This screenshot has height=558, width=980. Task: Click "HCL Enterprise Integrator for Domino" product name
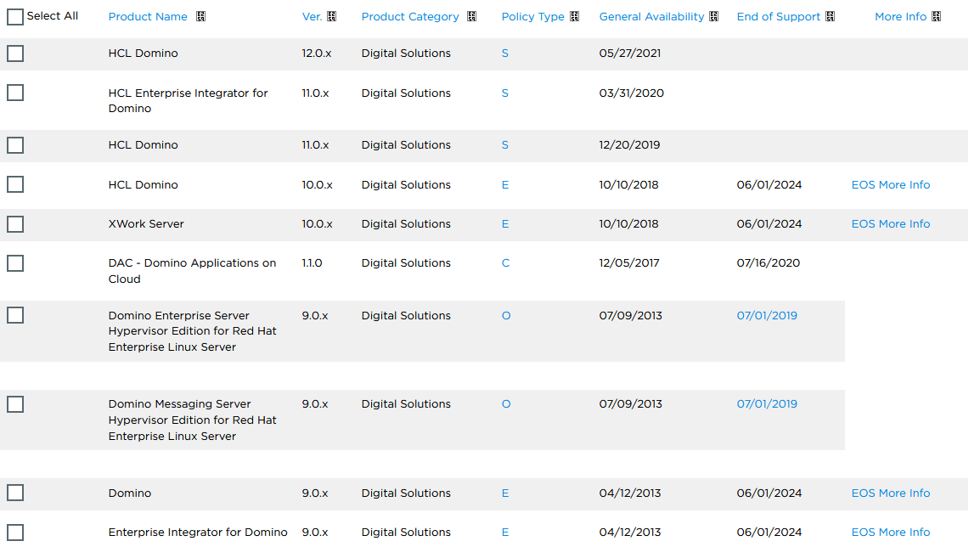point(189,100)
